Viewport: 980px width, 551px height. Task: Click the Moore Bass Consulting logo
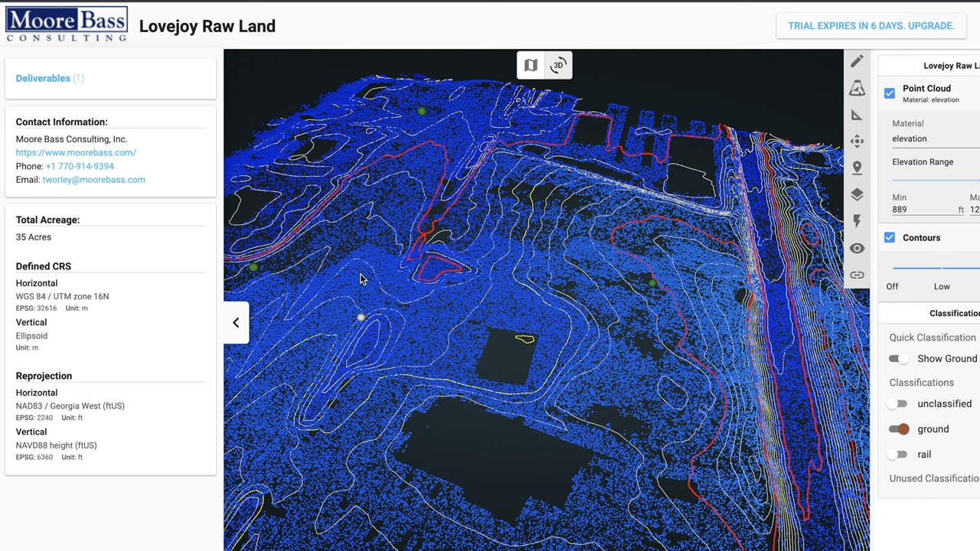tap(67, 24)
